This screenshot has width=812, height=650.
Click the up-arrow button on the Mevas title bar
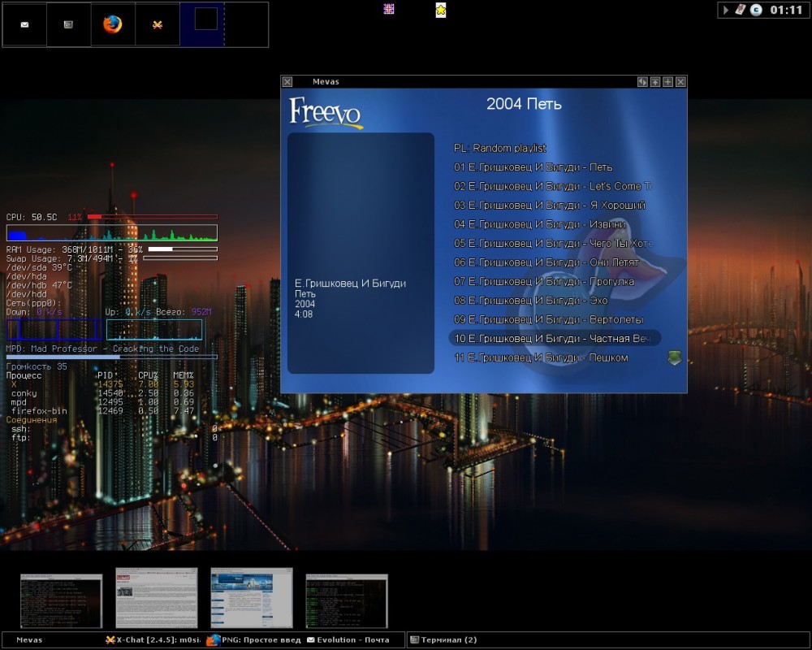coord(655,82)
